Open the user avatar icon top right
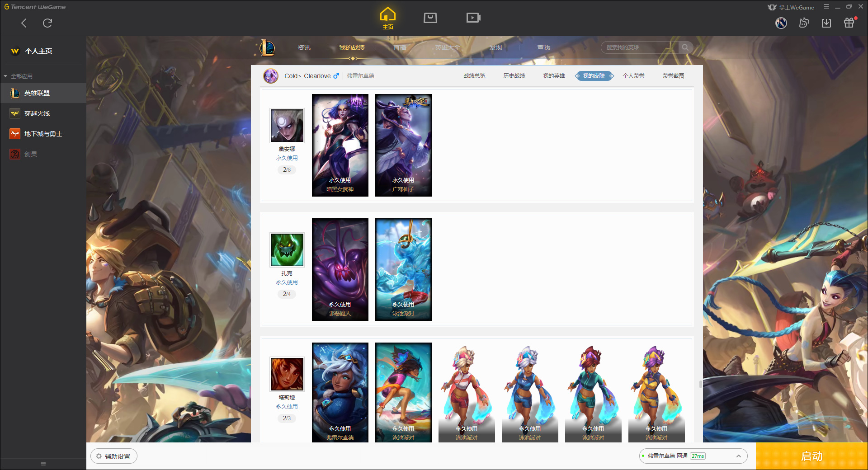 (x=781, y=23)
